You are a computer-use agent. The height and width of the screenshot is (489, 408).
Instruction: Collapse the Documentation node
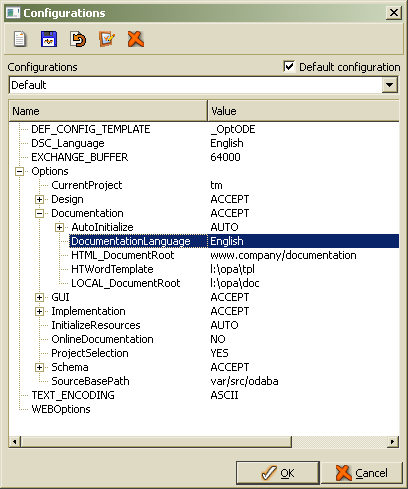point(39,213)
